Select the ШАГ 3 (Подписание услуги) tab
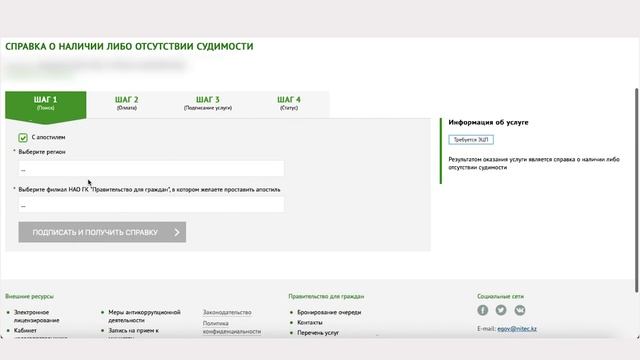 pos(208,103)
